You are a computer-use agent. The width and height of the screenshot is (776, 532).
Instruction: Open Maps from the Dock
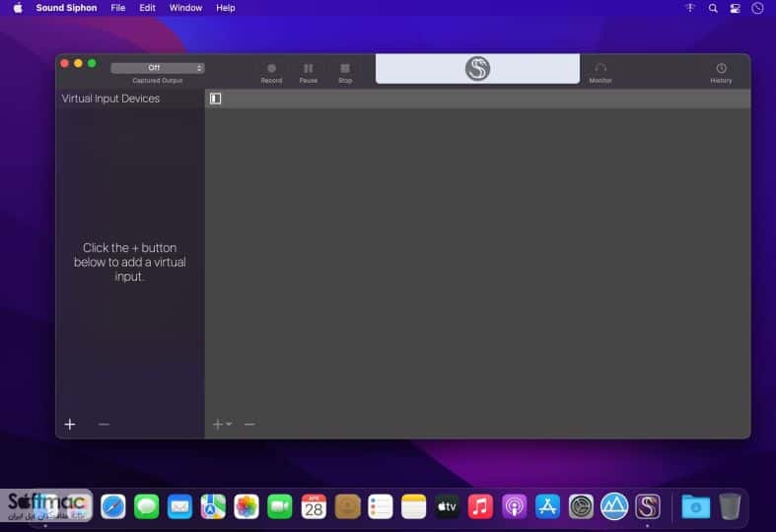point(213,506)
